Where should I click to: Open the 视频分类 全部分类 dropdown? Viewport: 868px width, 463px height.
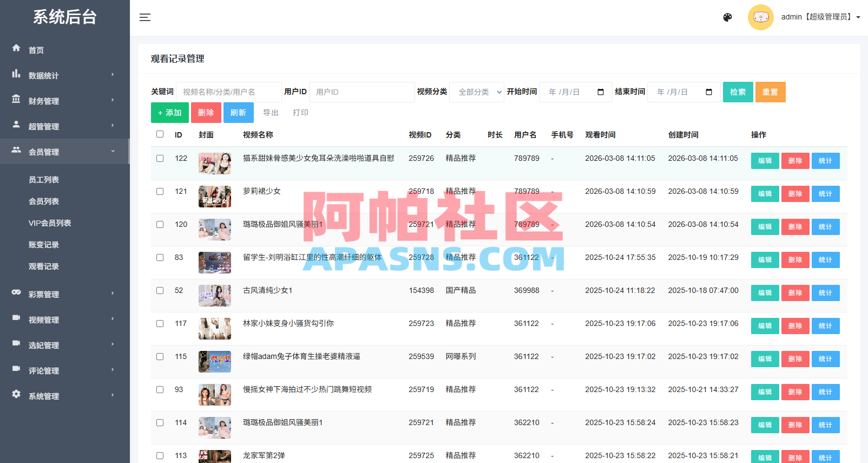[477, 92]
